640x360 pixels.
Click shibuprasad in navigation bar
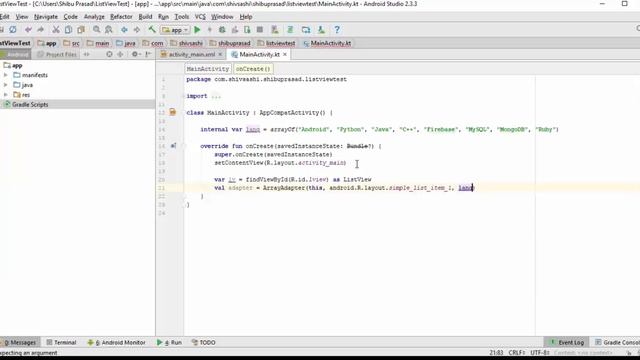click(x=230, y=43)
